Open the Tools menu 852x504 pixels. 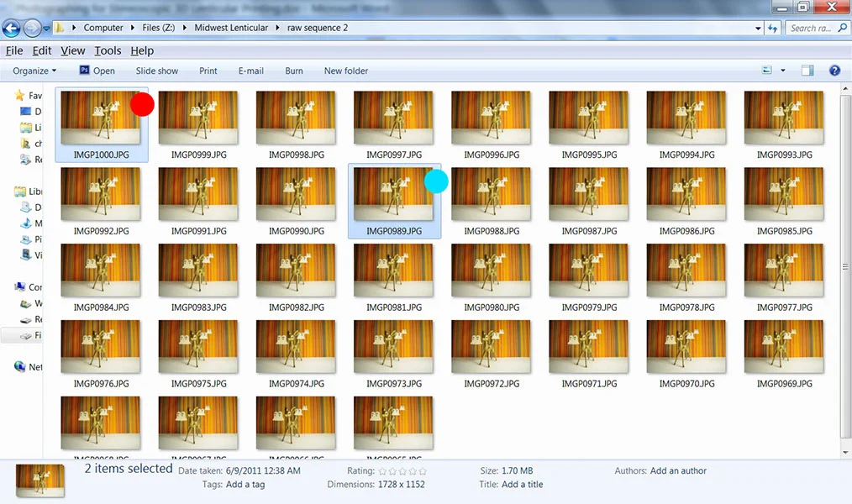pos(108,50)
